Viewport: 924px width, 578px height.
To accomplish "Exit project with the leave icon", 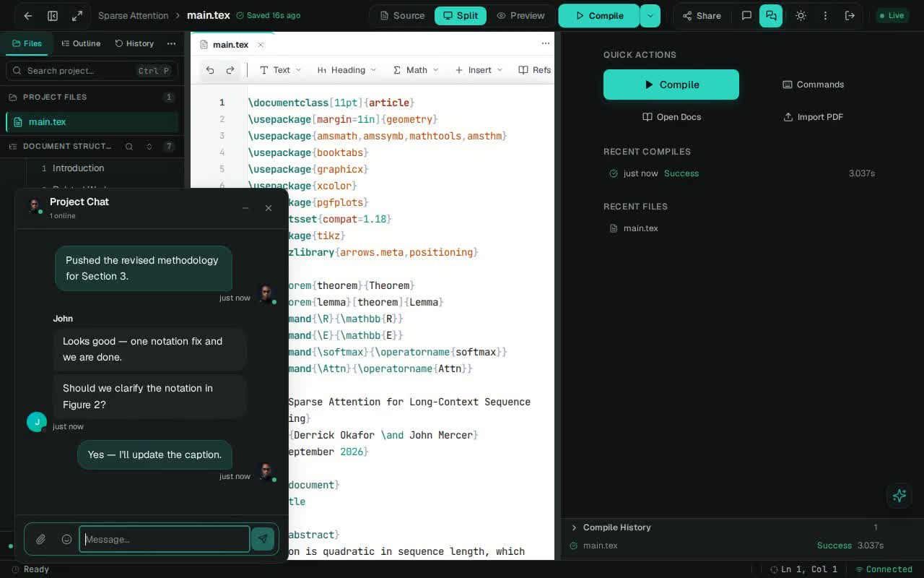I will [x=850, y=15].
